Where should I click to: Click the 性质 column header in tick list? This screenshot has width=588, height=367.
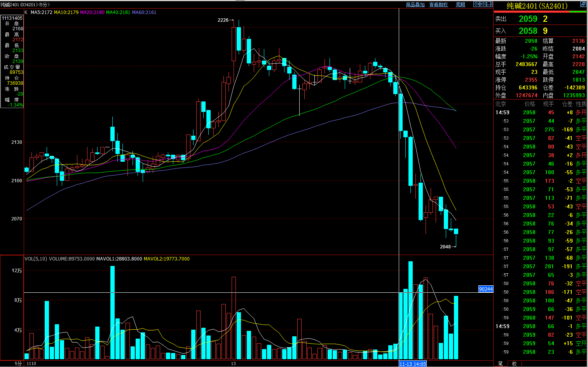[x=581, y=104]
